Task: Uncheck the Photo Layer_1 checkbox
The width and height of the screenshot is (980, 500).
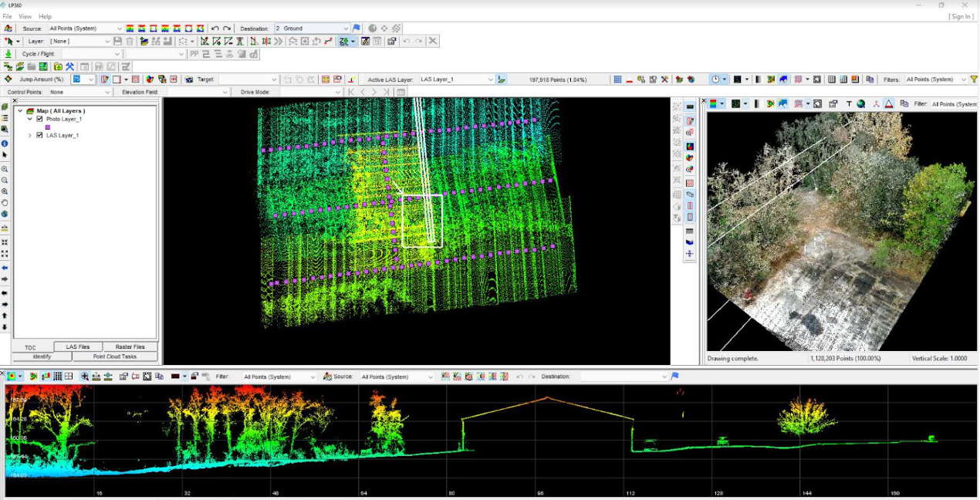Action: tap(39, 119)
